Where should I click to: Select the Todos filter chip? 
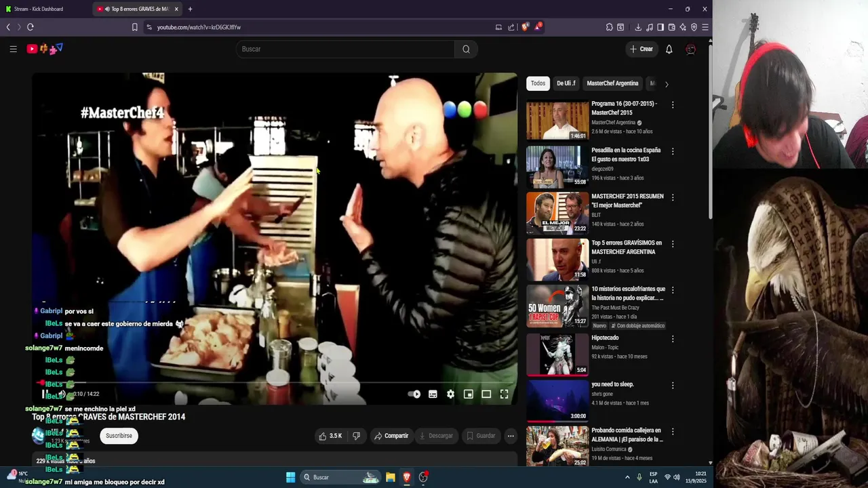tap(538, 83)
